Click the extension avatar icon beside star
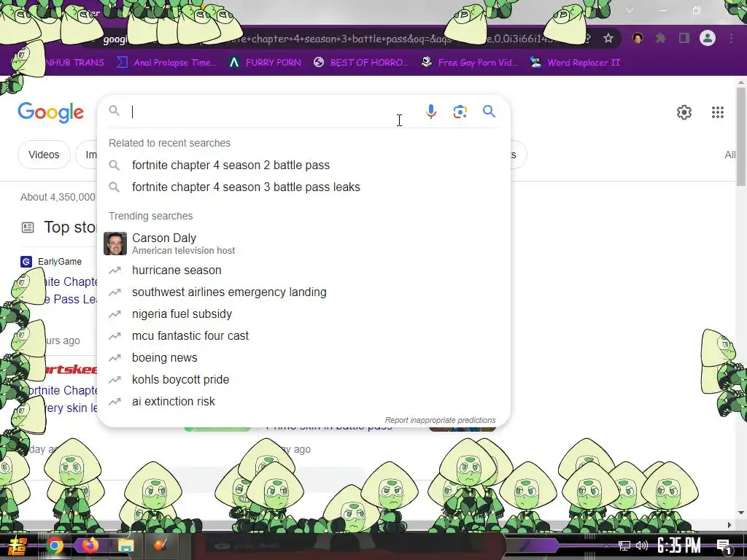The width and height of the screenshot is (747, 560). [x=637, y=38]
